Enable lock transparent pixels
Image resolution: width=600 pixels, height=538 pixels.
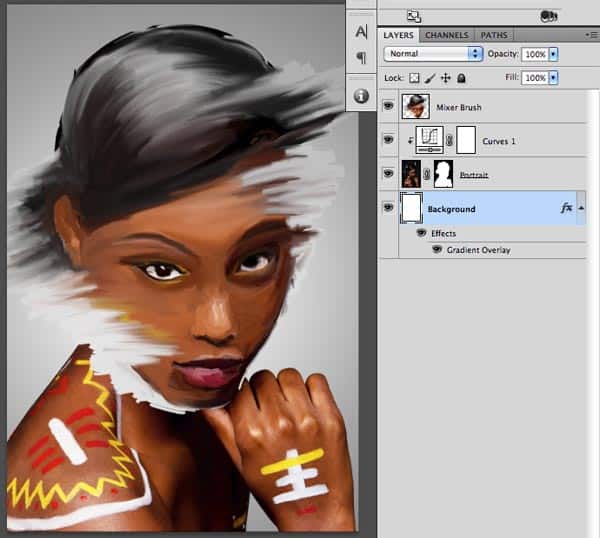pyautogui.click(x=416, y=78)
